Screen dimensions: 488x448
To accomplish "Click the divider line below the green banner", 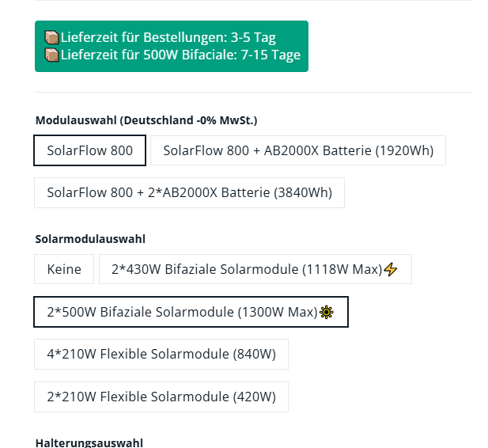I will 253,92.
